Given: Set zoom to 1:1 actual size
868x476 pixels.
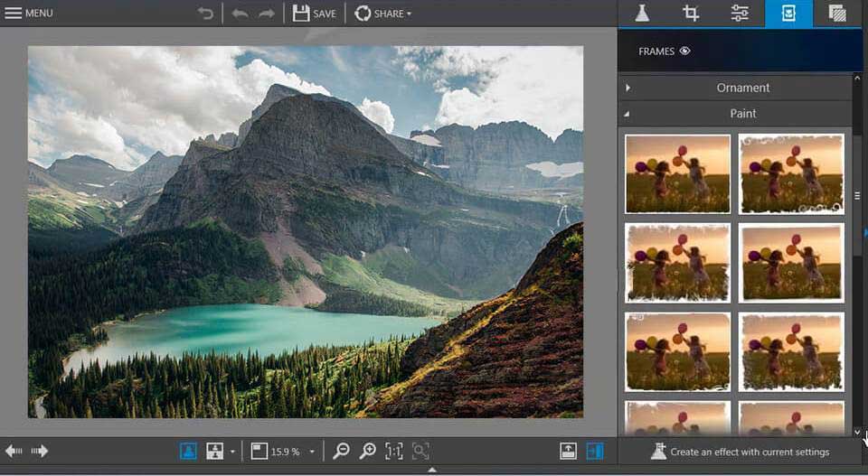Looking at the screenshot, I should tap(394, 451).
